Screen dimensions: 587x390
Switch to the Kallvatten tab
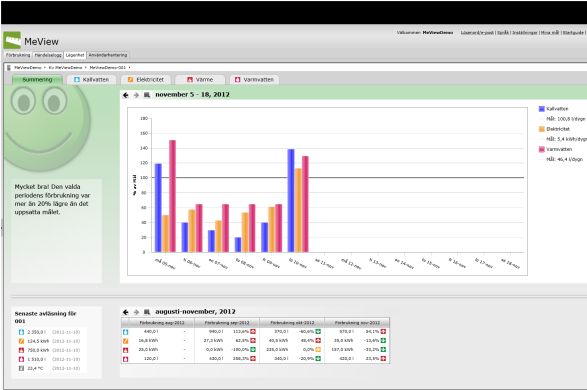91,80
